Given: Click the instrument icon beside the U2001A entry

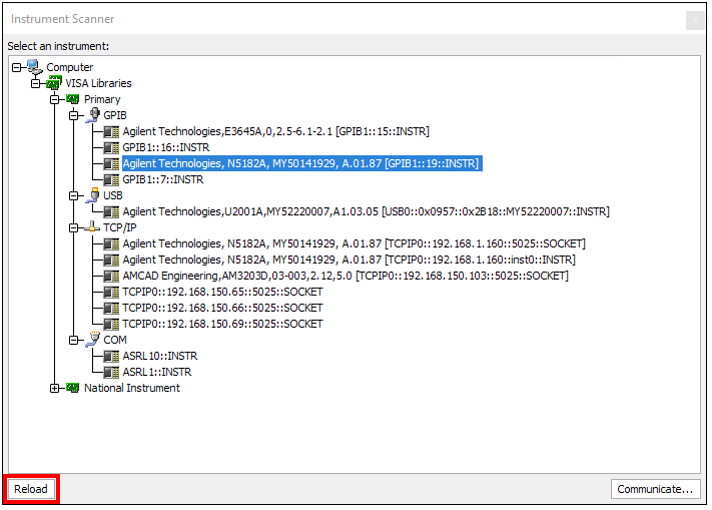Looking at the screenshot, I should [x=111, y=212].
